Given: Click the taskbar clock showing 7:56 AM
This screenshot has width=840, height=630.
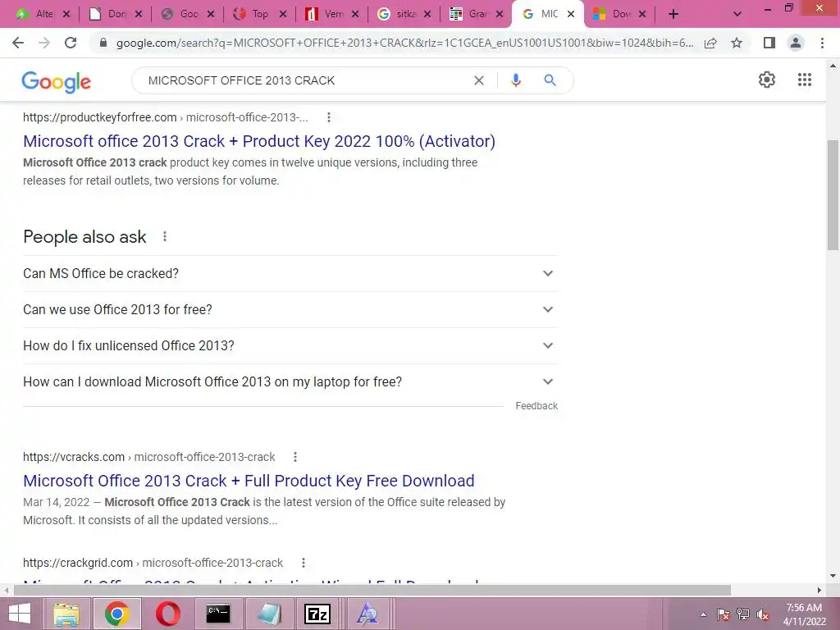Looking at the screenshot, I should pyautogui.click(x=804, y=614).
